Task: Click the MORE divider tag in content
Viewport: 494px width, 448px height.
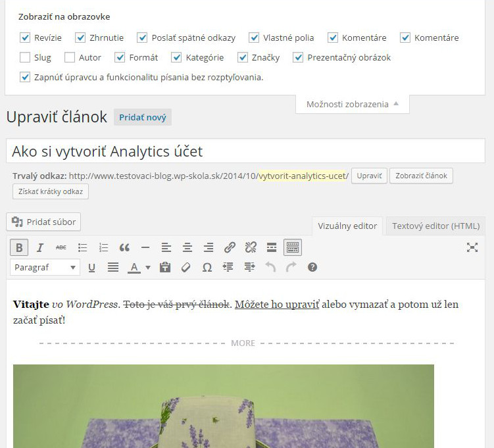Action: coord(243,343)
